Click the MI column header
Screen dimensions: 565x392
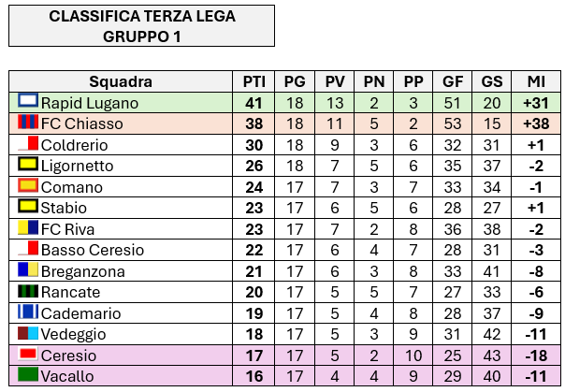(536, 81)
